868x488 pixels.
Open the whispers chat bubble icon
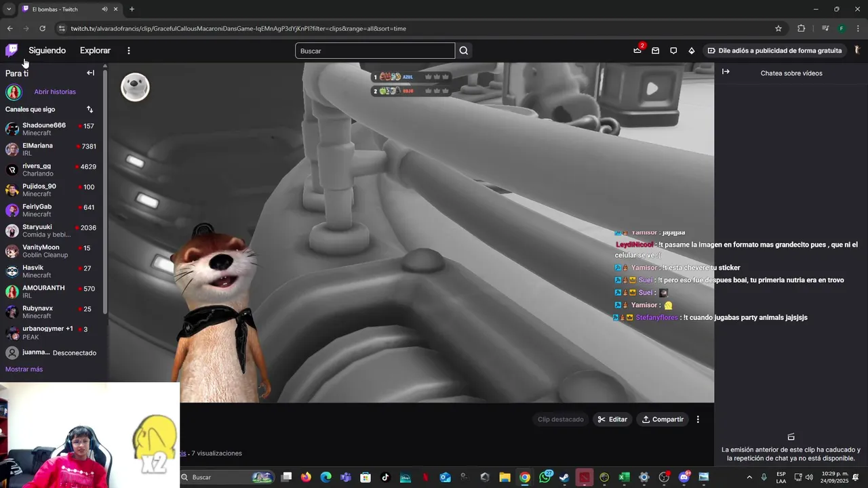(x=673, y=50)
